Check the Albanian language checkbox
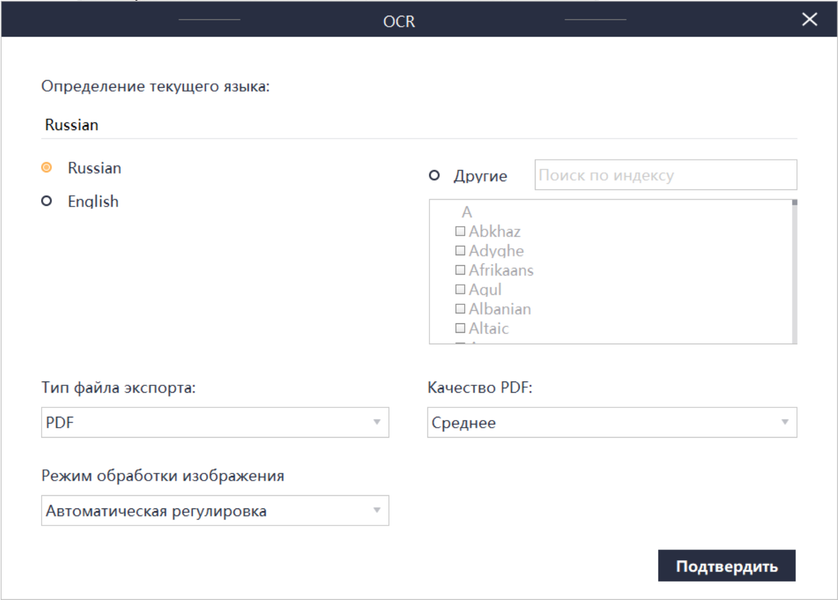838x600 pixels. click(x=460, y=309)
